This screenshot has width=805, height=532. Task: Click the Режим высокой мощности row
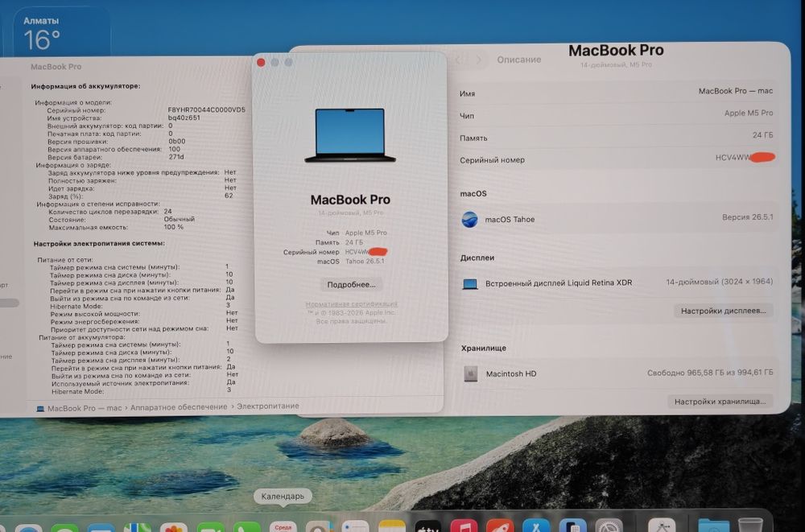tap(144, 313)
